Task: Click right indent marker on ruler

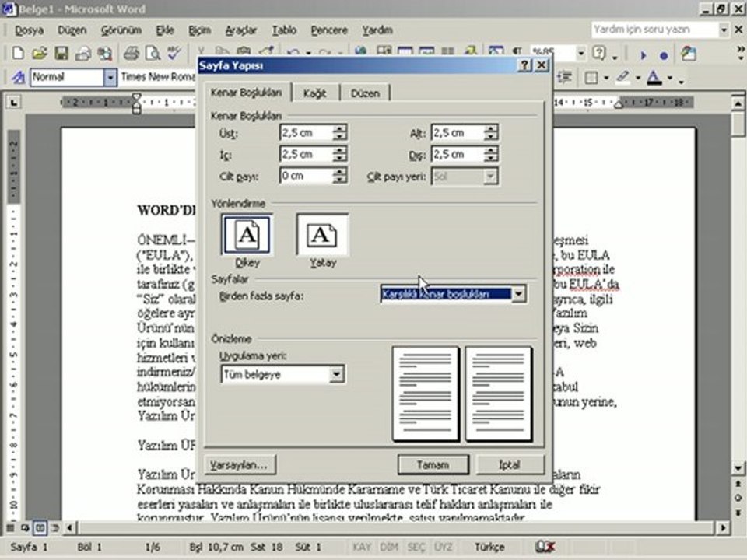Action: [619, 103]
